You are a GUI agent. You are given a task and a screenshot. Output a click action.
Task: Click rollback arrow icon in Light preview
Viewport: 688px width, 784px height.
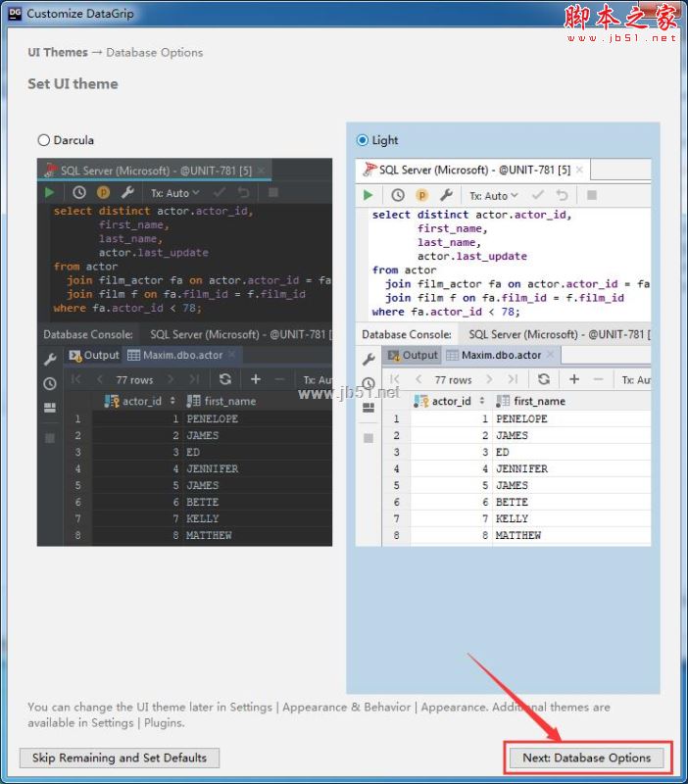[x=562, y=195]
